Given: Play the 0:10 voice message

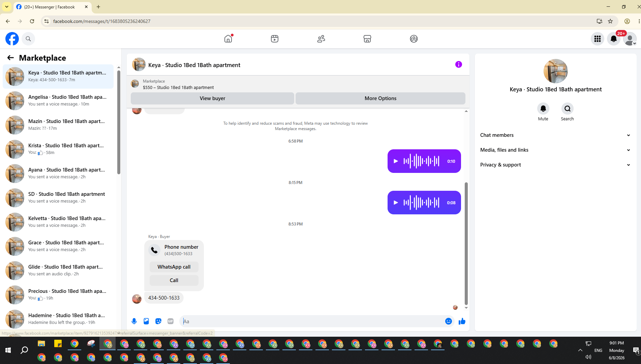Looking at the screenshot, I should coord(396,161).
